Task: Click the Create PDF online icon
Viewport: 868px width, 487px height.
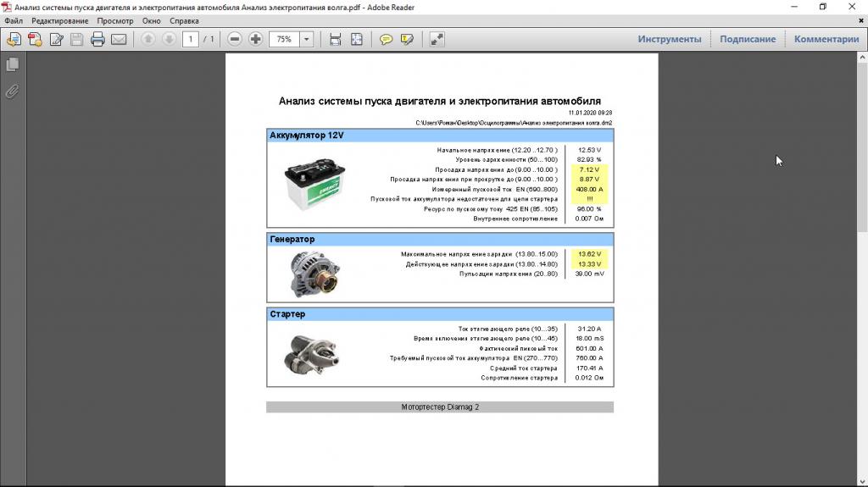Action: pos(35,39)
